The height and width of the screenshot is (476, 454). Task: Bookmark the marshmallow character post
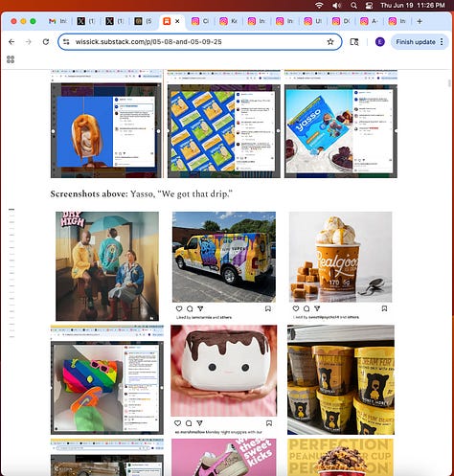(269, 423)
